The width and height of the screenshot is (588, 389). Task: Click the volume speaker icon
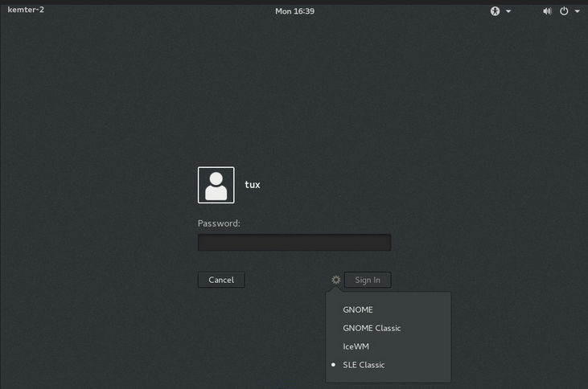point(547,11)
